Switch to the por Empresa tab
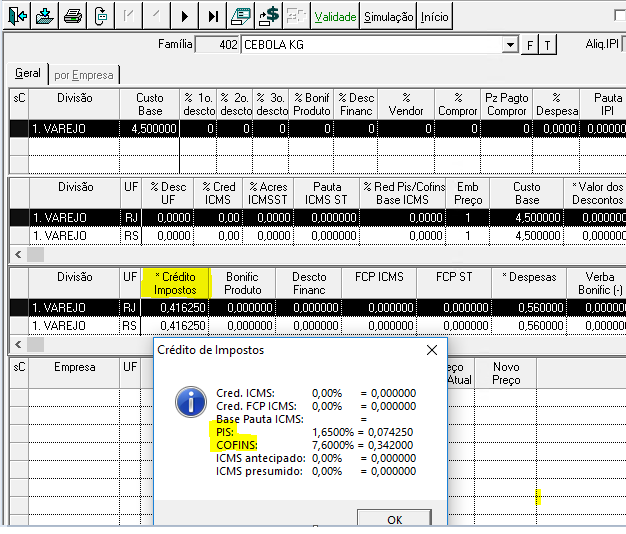The width and height of the screenshot is (626, 534). [84, 75]
